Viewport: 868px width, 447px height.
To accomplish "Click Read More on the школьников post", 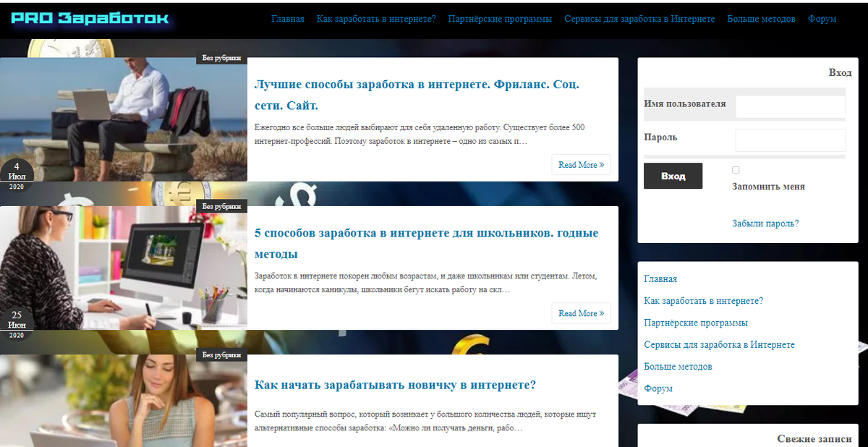I will (x=581, y=313).
